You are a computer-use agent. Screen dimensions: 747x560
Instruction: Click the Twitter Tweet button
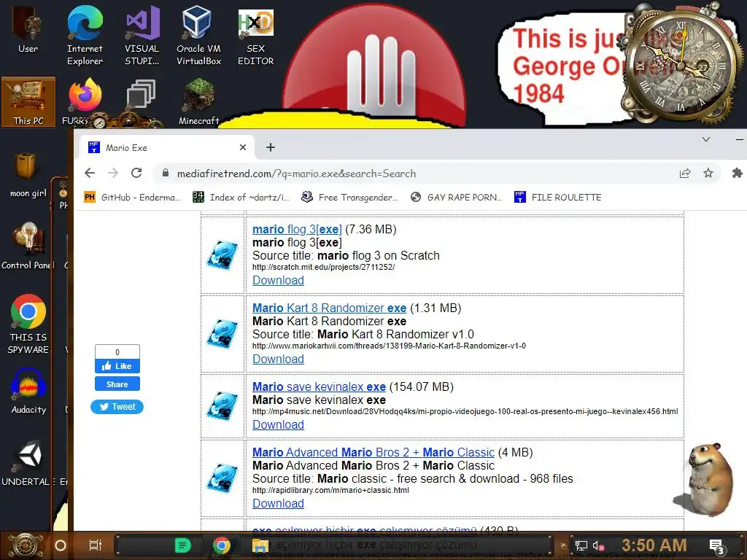[x=117, y=407]
